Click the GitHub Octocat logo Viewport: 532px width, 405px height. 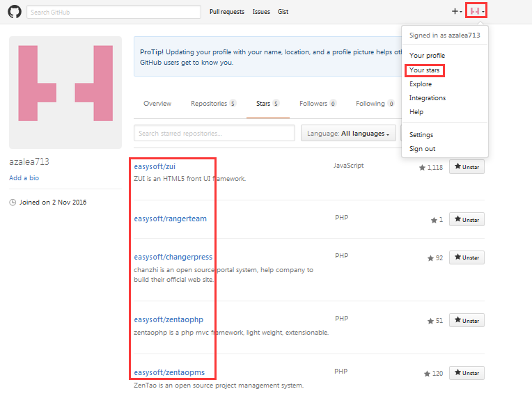coord(15,12)
